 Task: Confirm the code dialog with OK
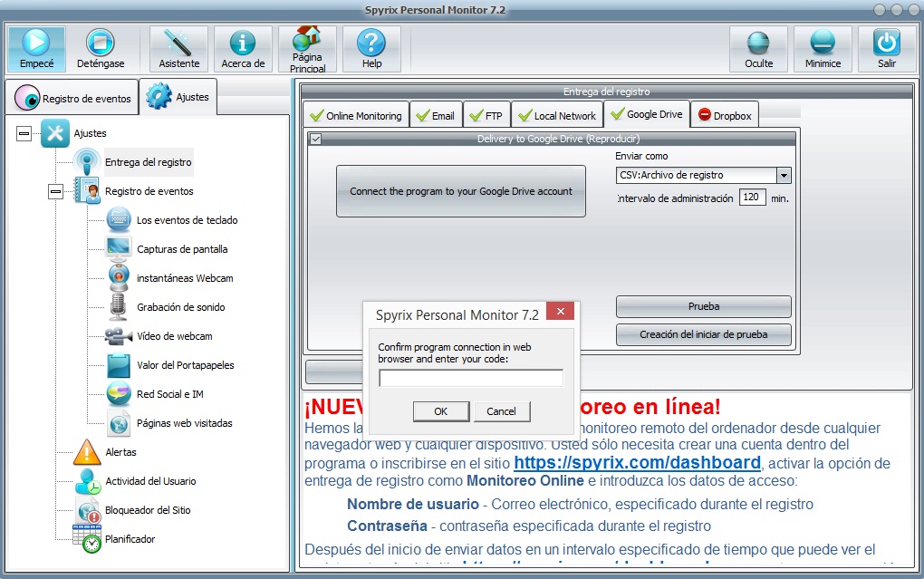[441, 411]
